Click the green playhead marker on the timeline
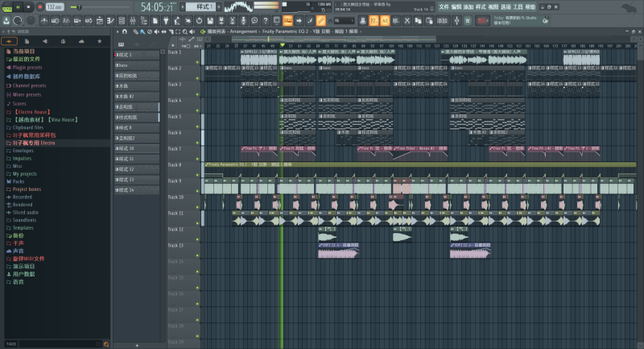Image resolution: width=644 pixels, height=349 pixels. (x=283, y=45)
